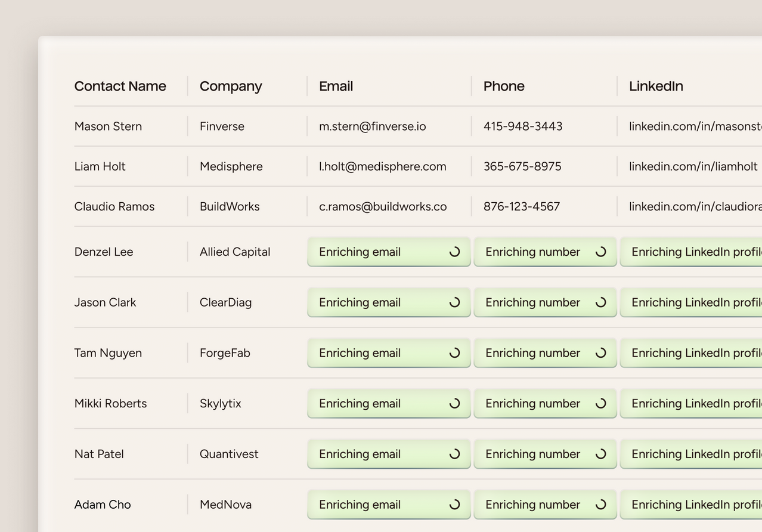This screenshot has height=532, width=762.
Task: Select the Finverse company cell
Action: (x=222, y=126)
